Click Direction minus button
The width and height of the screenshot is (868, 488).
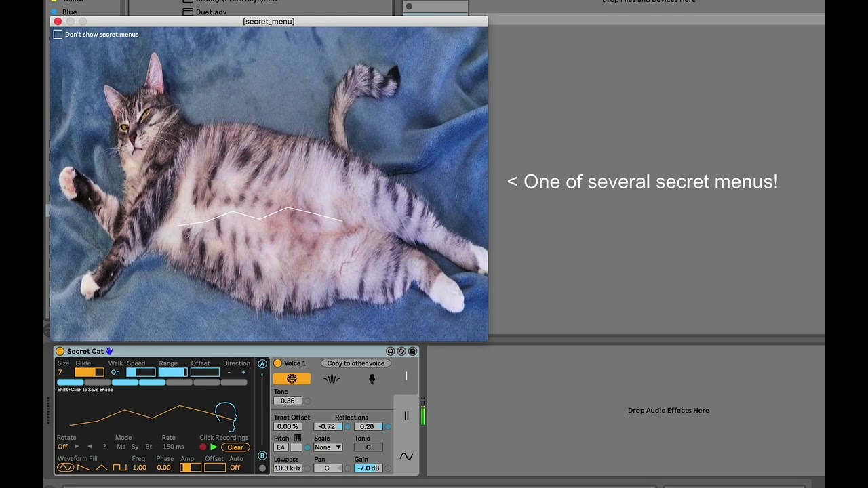point(229,372)
